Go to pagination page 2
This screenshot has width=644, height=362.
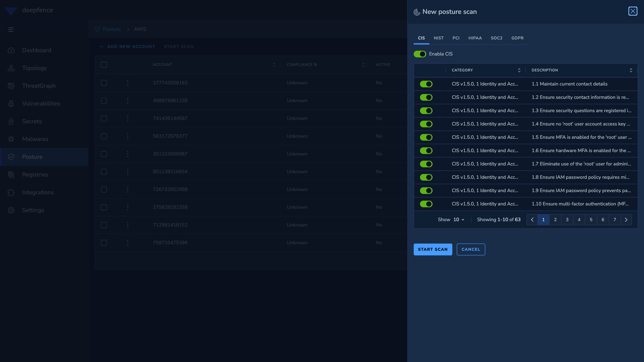[x=555, y=220]
